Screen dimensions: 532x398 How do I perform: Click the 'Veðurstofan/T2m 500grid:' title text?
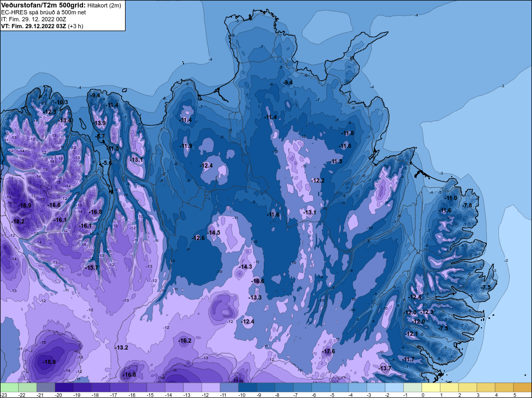(44, 5)
